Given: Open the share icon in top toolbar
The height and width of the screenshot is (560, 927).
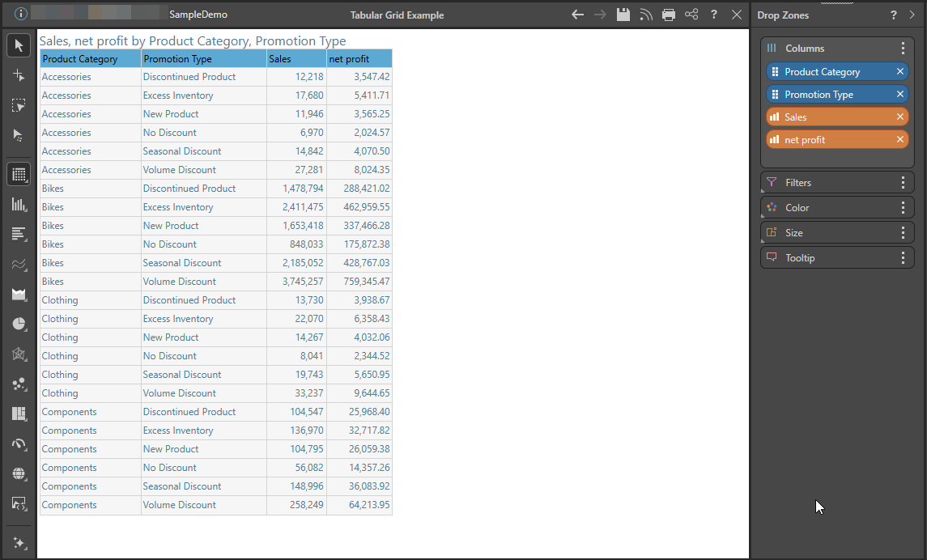Looking at the screenshot, I should 691,15.
